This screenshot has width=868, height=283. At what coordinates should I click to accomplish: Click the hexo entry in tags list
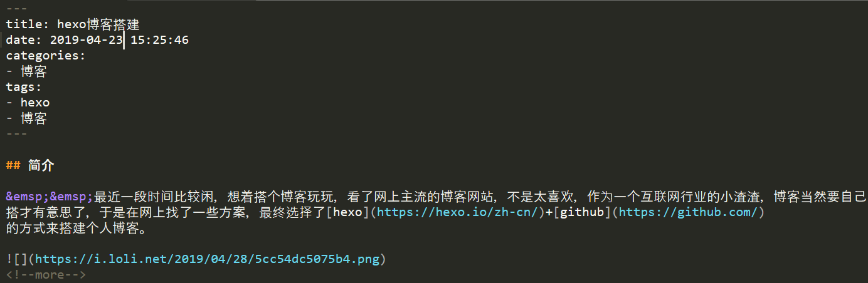(x=35, y=103)
